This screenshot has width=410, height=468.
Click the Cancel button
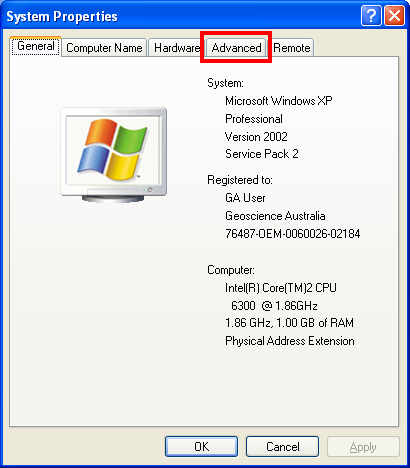[x=282, y=446]
